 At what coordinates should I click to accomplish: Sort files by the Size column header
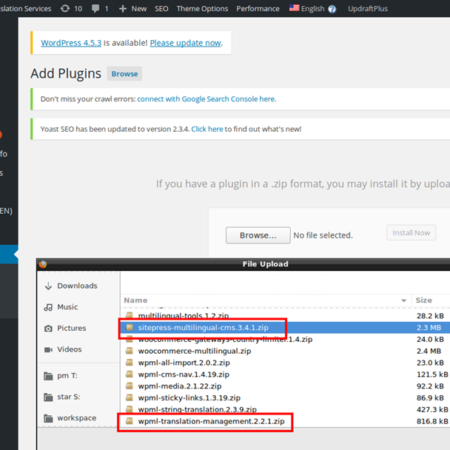click(424, 300)
